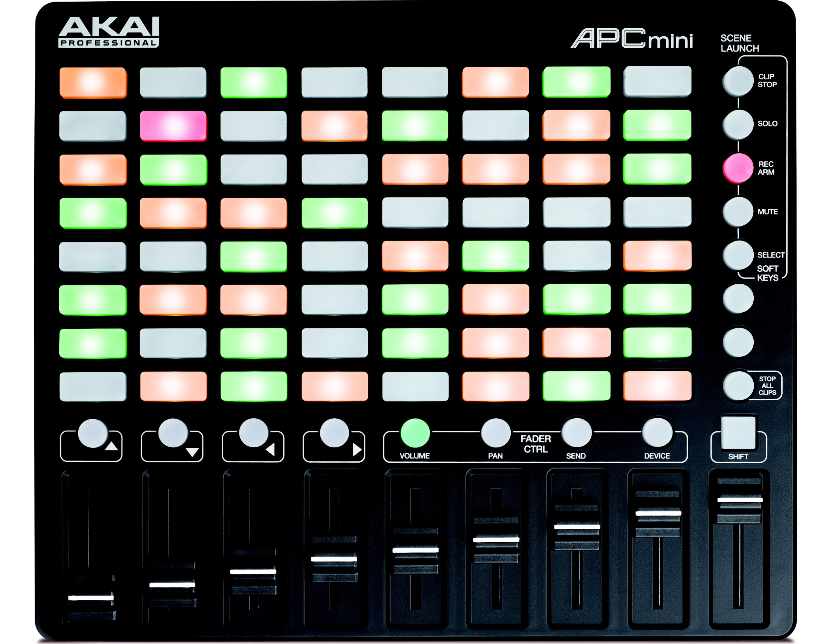
Task: Select the Pan fader control button
Action: pos(496,433)
